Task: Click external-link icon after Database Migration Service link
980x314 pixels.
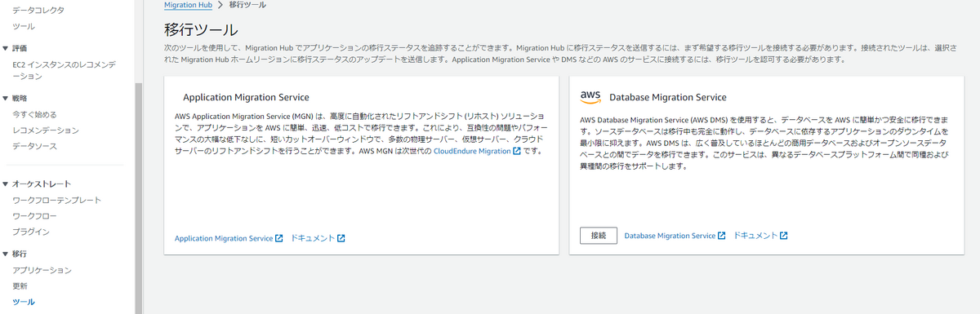Action: pos(722,236)
